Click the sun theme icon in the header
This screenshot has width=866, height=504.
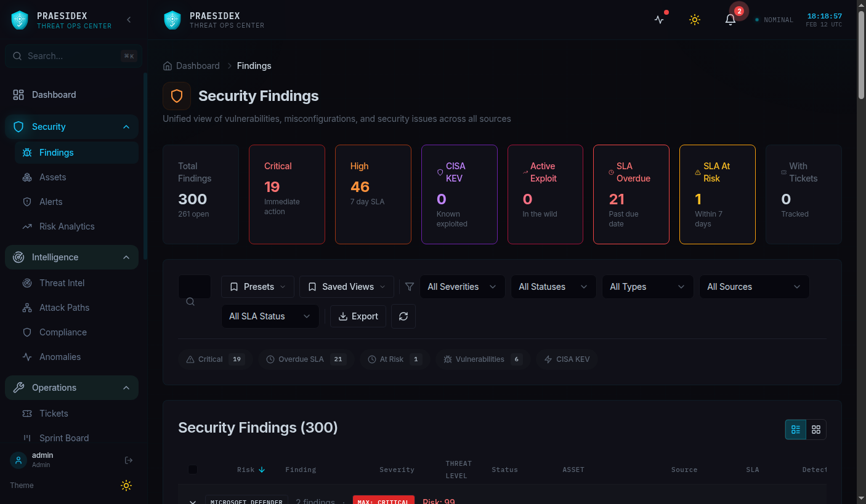[x=694, y=20]
